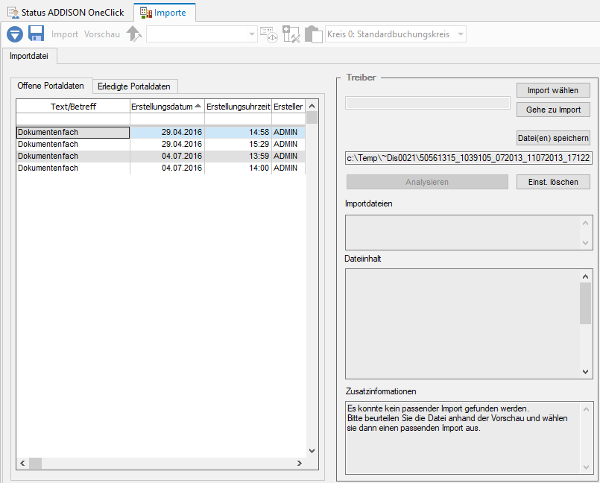600x483 pixels.
Task: Click the Importe tab icon
Action: [x=146, y=13]
